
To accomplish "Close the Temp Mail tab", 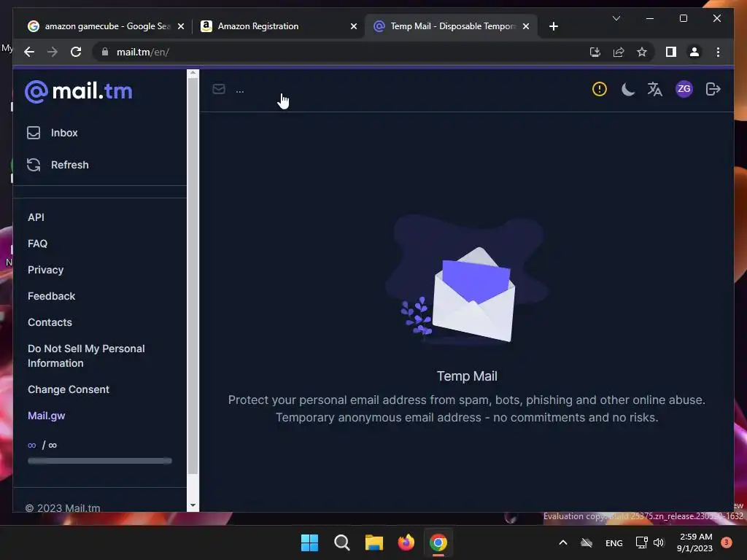I will point(526,27).
